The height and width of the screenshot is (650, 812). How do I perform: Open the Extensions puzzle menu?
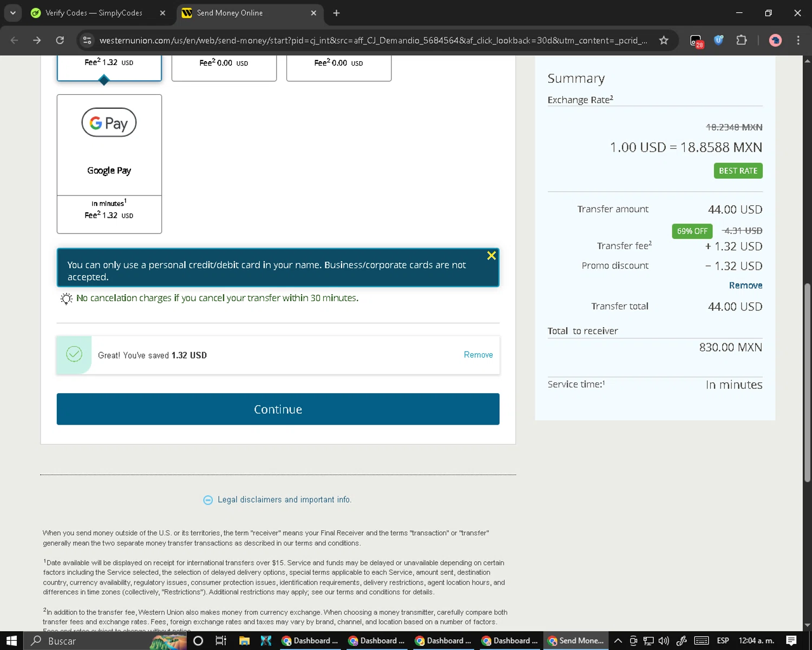click(x=741, y=40)
